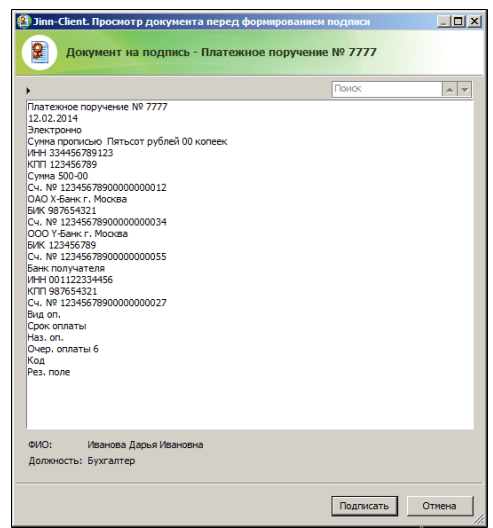Click the line 'Наз. оп.'
Screen dimensions: 493x528
[45, 337]
